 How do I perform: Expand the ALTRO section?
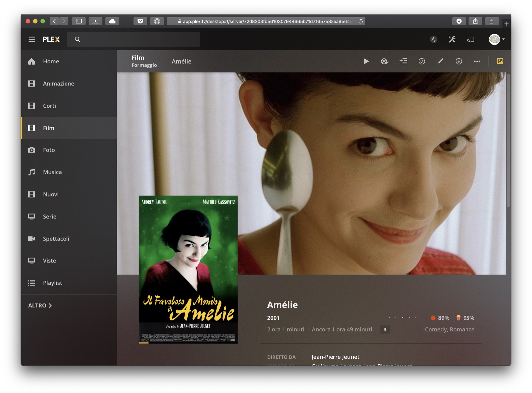40,305
